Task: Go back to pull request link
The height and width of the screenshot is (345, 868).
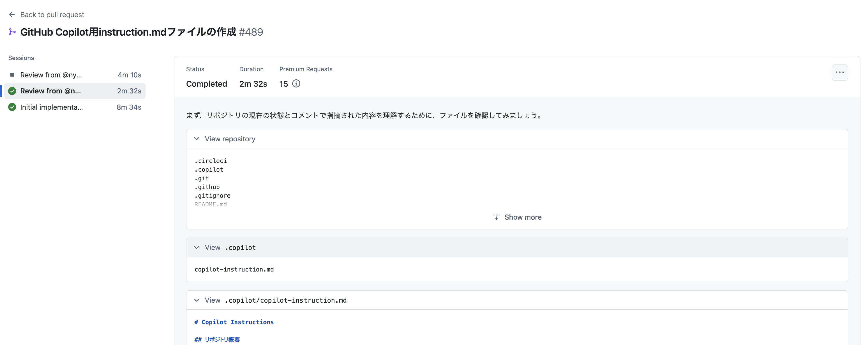Action: [x=52, y=15]
